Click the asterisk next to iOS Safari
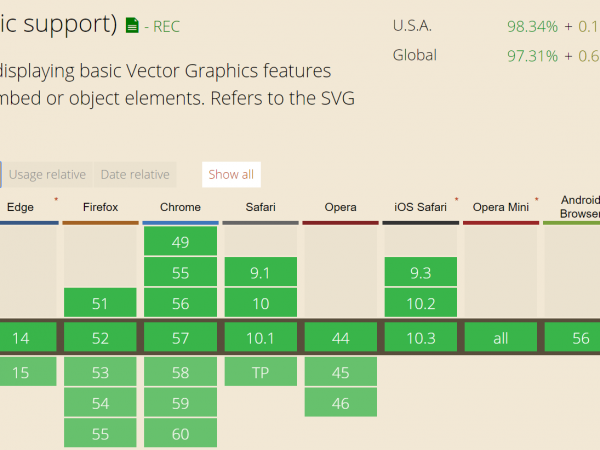Screen dimensions: 600x450 tap(456, 201)
